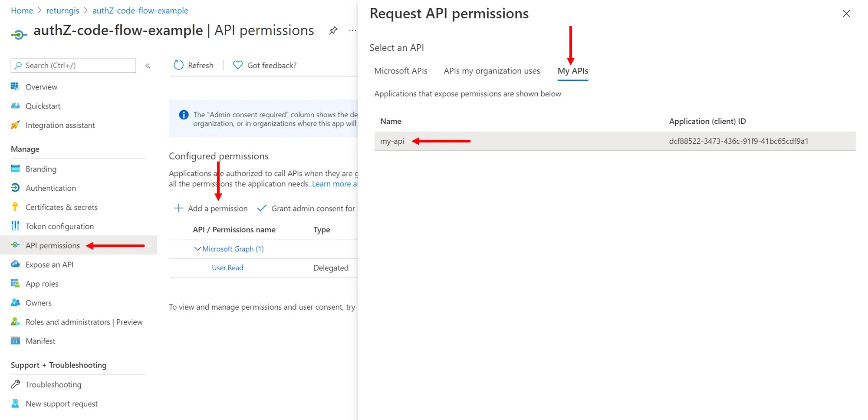Click the API / Permissions name column header
The width and height of the screenshot is (868, 420).
click(234, 230)
